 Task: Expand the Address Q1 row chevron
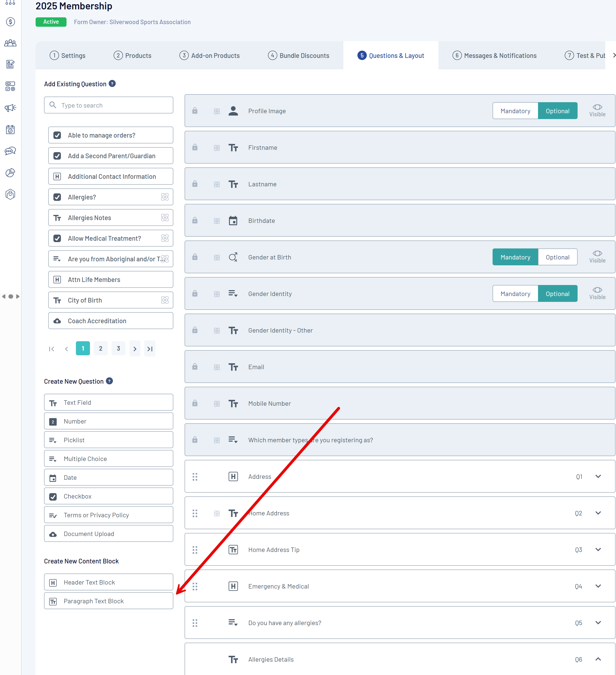pos(598,476)
